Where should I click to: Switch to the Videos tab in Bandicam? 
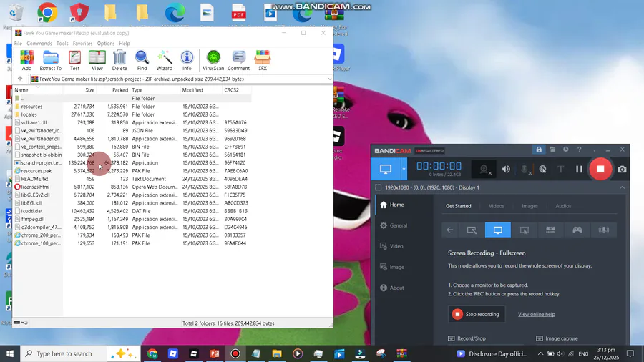496,206
